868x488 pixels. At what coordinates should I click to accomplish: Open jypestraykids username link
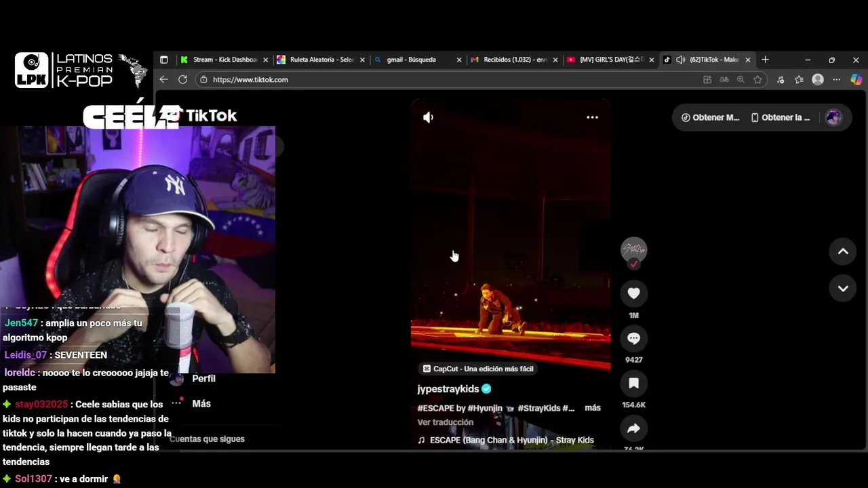[448, 389]
